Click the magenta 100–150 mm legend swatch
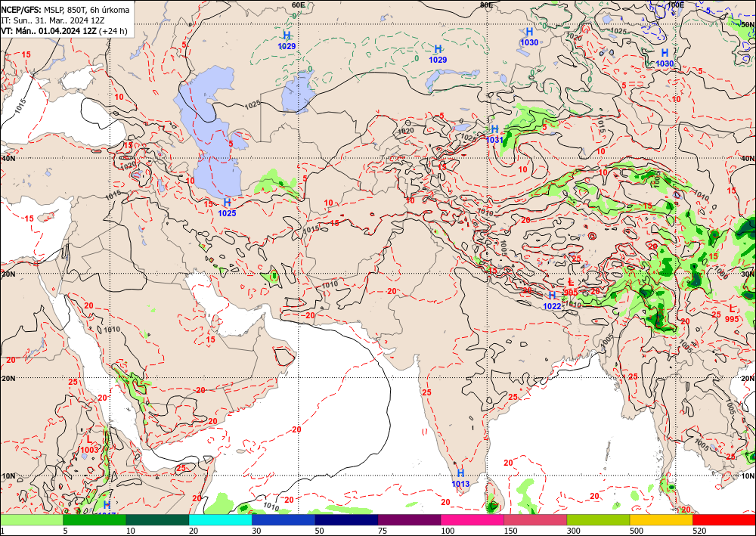The width and height of the screenshot is (756, 536). click(472, 520)
